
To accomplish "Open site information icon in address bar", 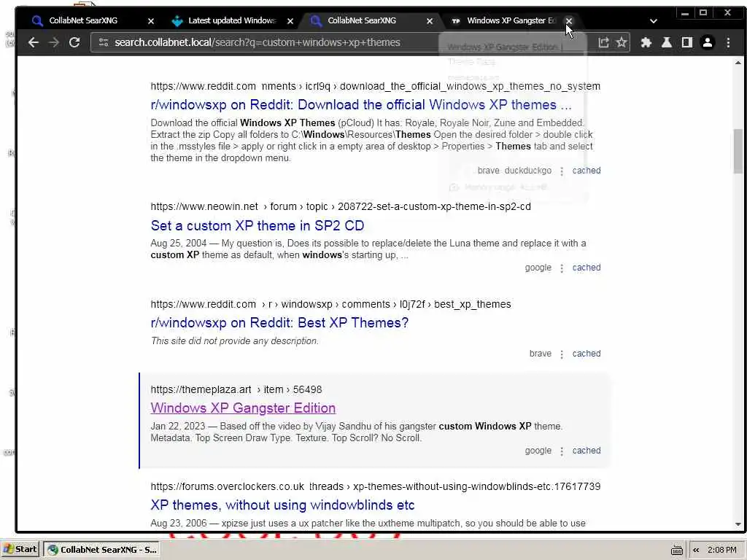I will [x=104, y=42].
